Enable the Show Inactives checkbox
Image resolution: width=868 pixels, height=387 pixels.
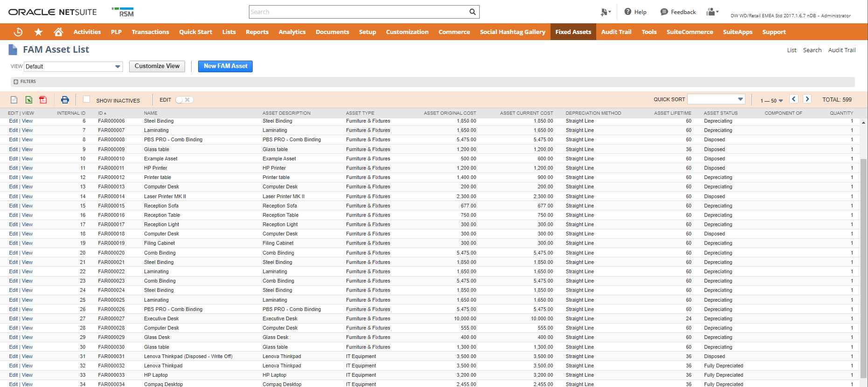point(86,99)
